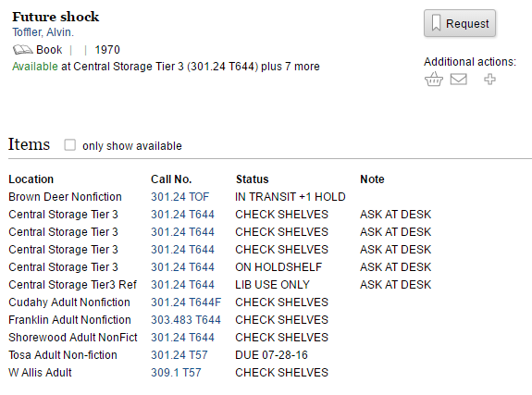532x395 pixels.
Task: Click the Status column header
Action: point(252,179)
